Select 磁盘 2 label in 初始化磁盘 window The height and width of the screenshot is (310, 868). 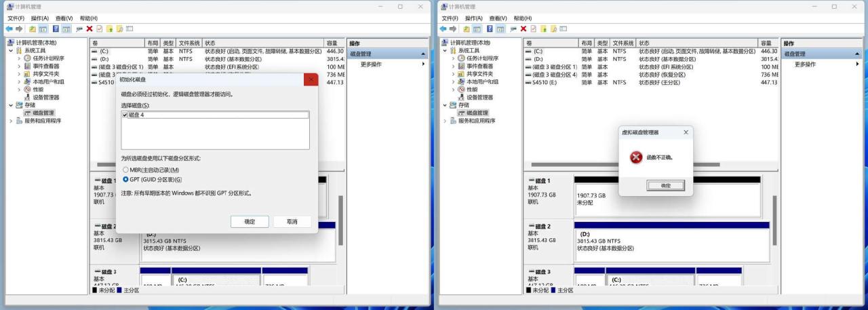pyautogui.click(x=105, y=226)
